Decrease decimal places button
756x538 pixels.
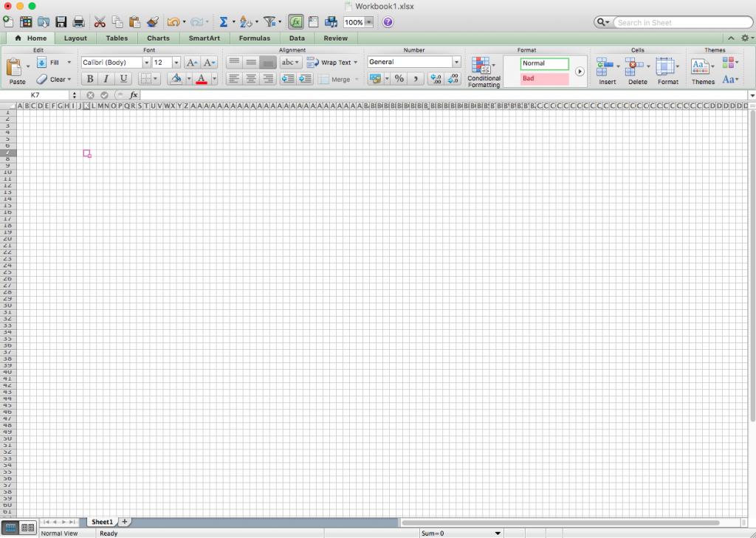click(x=453, y=79)
